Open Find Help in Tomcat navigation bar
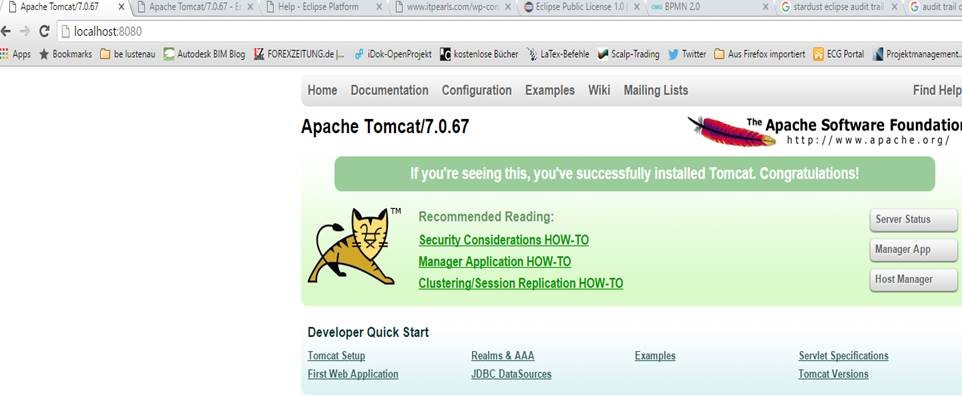Viewport: 962px width, 396px height. (937, 90)
